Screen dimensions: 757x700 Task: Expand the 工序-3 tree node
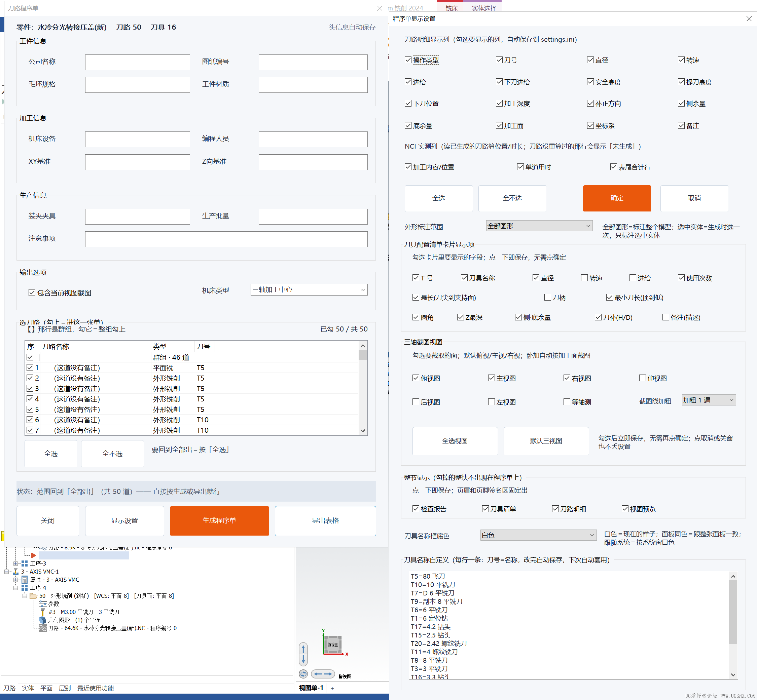point(15,563)
